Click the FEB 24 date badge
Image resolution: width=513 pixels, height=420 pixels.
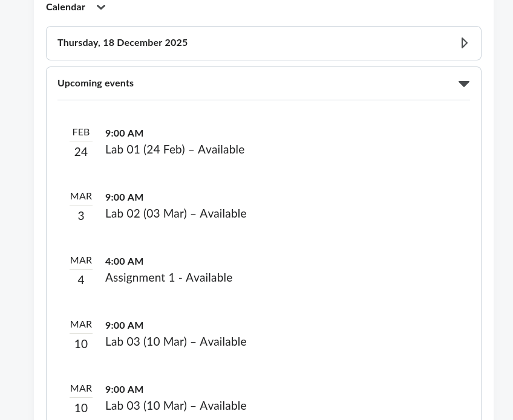pos(81,143)
